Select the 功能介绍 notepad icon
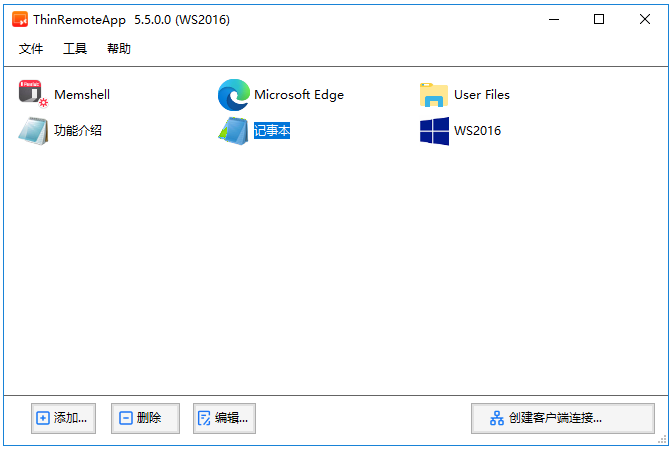 [x=33, y=130]
